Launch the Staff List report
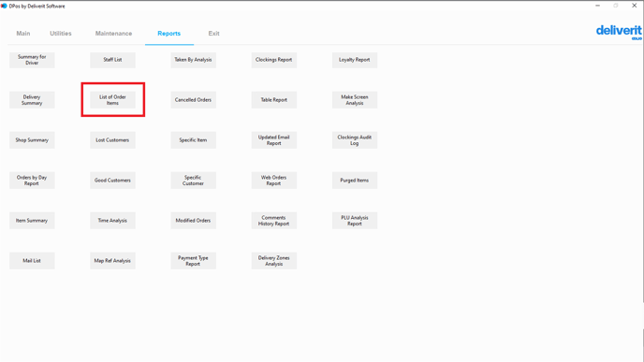644x362 pixels. [112, 60]
